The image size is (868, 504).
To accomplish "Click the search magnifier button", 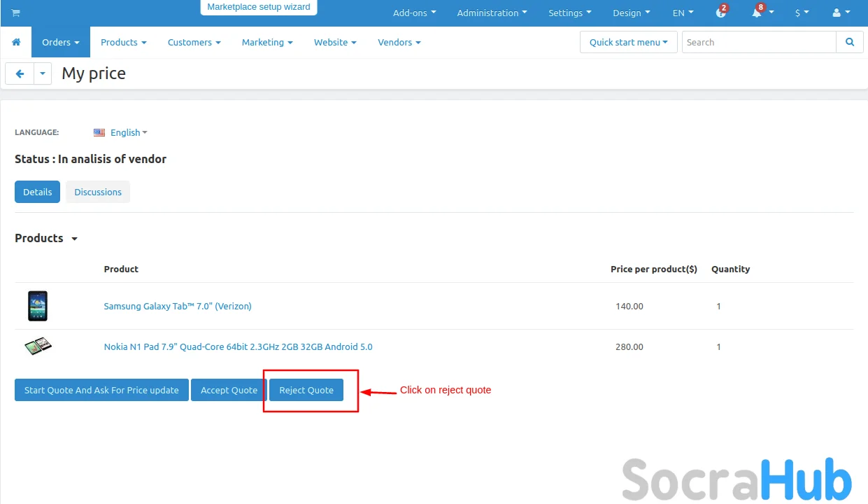I will click(850, 42).
